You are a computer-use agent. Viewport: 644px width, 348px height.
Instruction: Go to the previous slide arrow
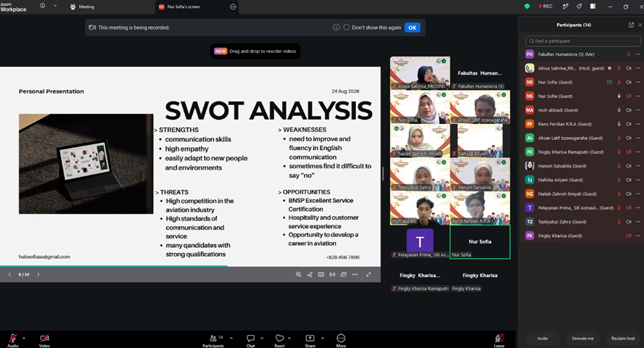pyautogui.click(x=9, y=275)
